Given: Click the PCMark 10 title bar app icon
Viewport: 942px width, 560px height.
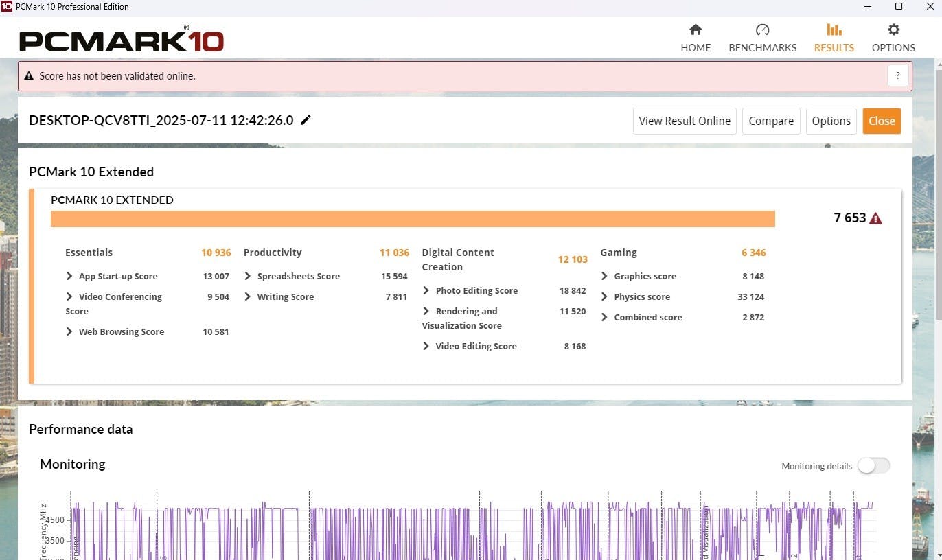Looking at the screenshot, I should (6, 6).
